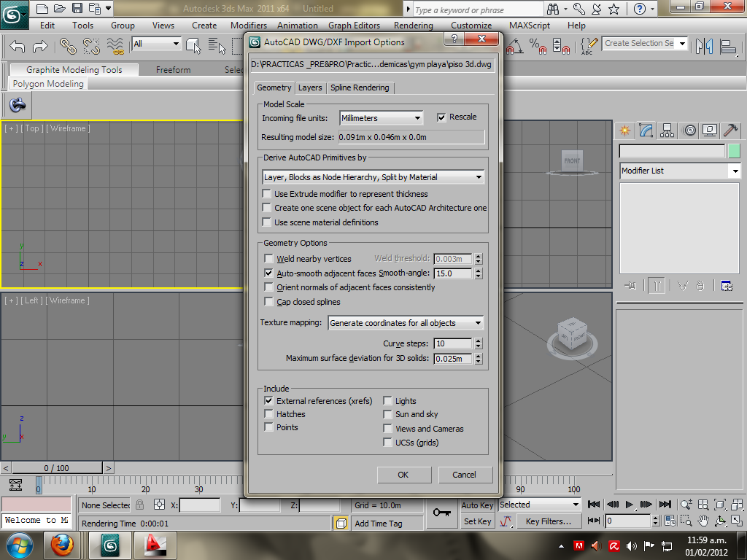The height and width of the screenshot is (560, 747).
Task: Select the Bind to Space Warp tool
Action: tap(115, 46)
